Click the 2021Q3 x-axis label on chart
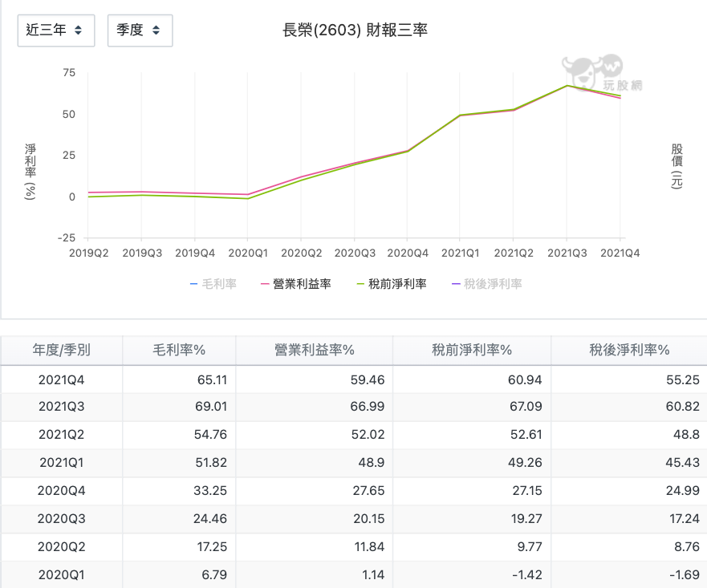This screenshot has width=707, height=588. coord(567,253)
